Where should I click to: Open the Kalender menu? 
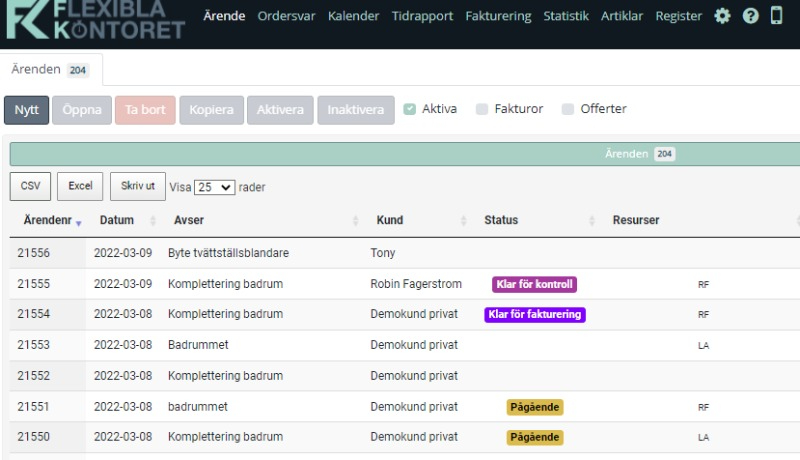coord(354,16)
